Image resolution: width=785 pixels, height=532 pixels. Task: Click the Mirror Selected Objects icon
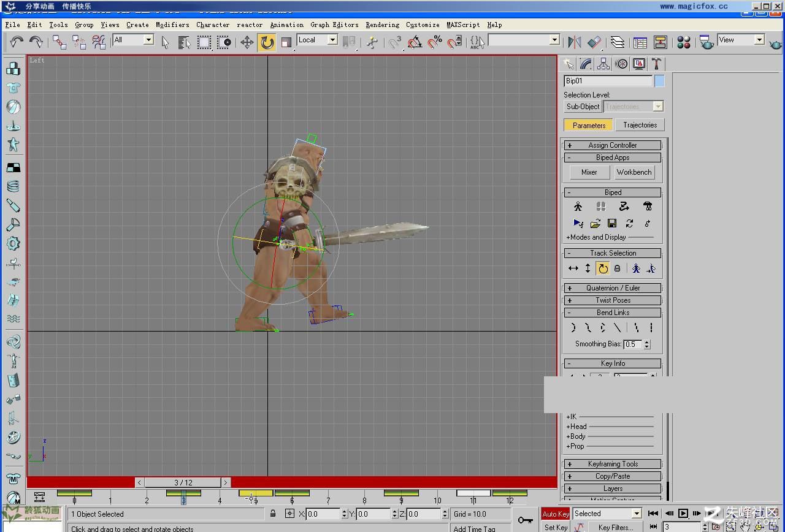tap(574, 42)
